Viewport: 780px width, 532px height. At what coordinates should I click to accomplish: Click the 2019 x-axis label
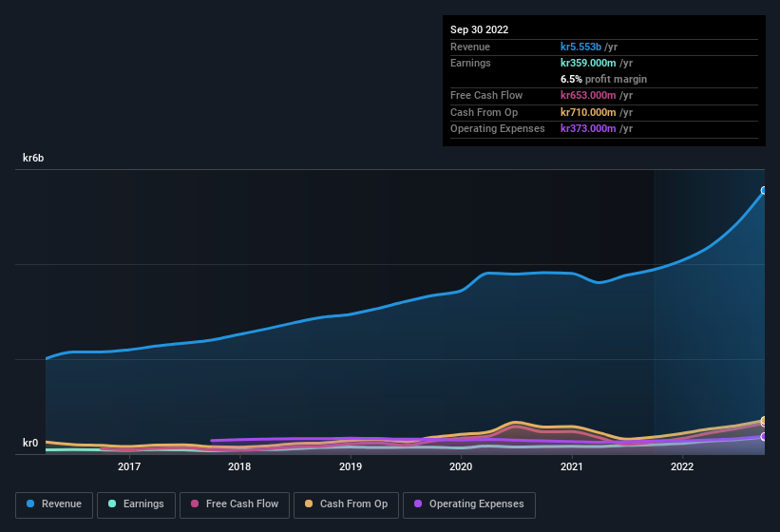[351, 466]
